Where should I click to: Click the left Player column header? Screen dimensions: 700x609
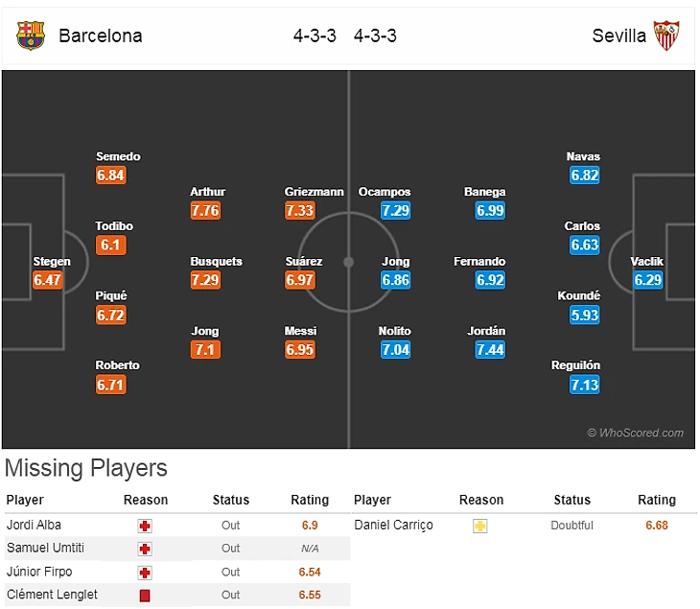pos(25,500)
